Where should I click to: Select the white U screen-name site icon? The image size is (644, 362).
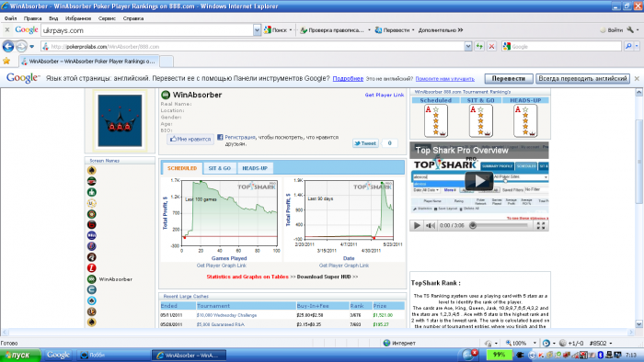92,203
